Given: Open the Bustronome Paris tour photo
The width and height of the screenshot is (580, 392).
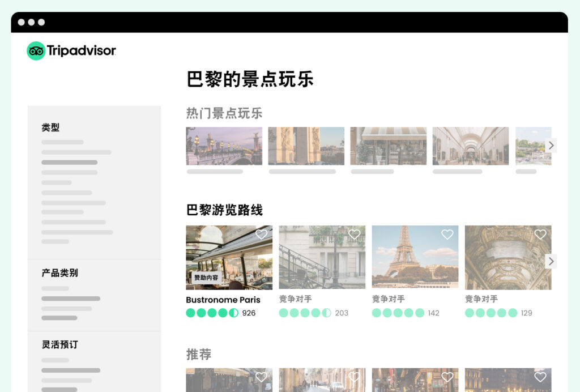Looking at the screenshot, I should (229, 257).
